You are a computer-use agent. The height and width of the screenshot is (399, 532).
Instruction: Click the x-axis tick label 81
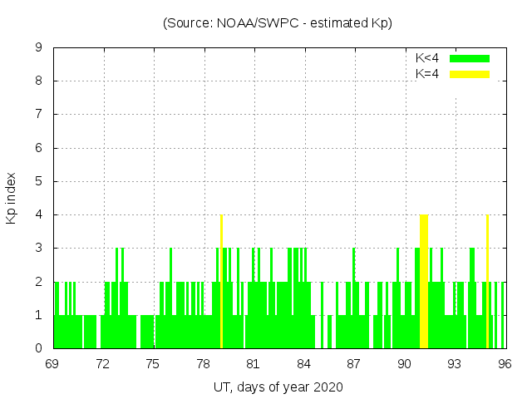pyautogui.click(x=254, y=364)
